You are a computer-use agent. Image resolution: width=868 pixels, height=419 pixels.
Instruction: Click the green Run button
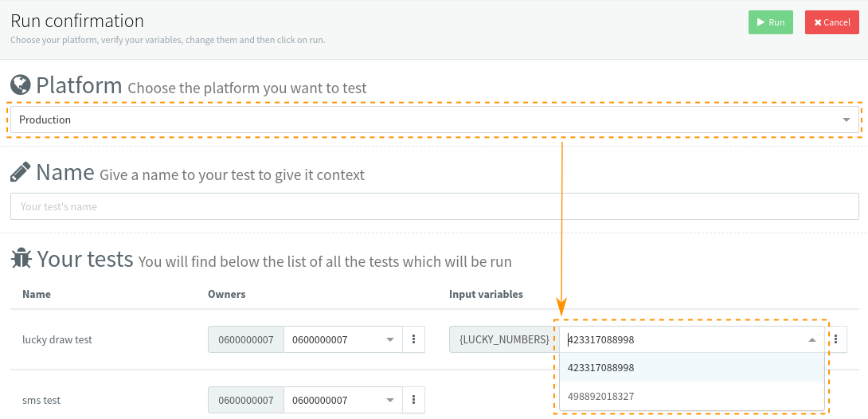[770, 22]
